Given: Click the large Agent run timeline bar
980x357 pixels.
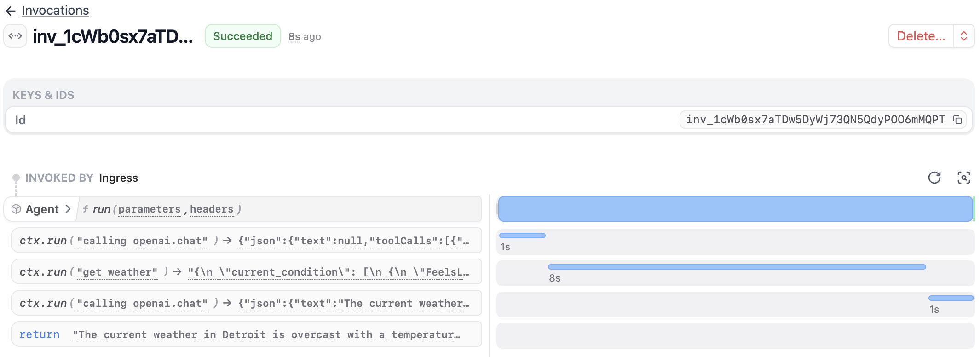Looking at the screenshot, I should point(735,209).
